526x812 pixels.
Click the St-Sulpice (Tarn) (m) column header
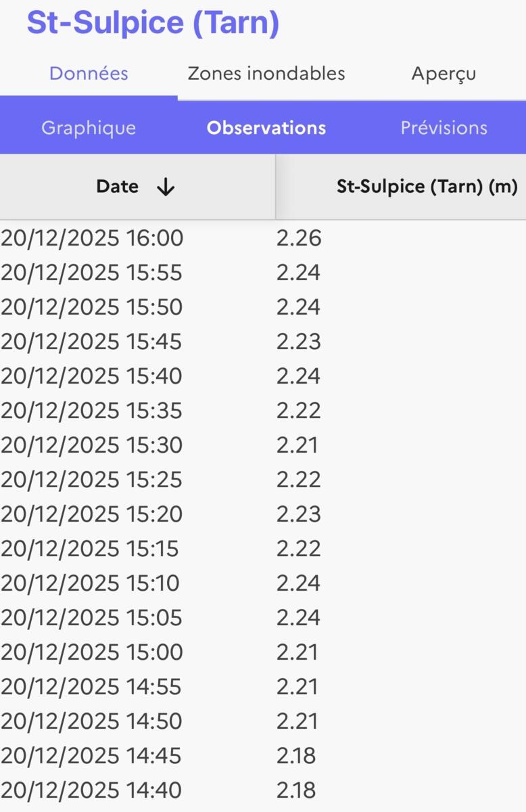[x=427, y=187]
